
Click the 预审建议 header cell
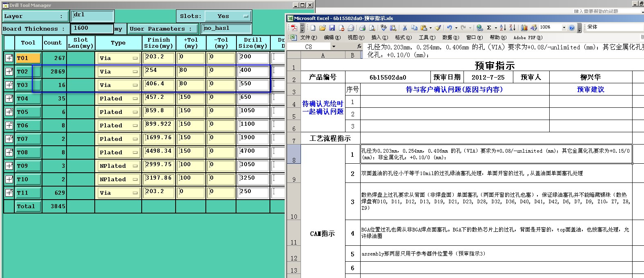591,89
